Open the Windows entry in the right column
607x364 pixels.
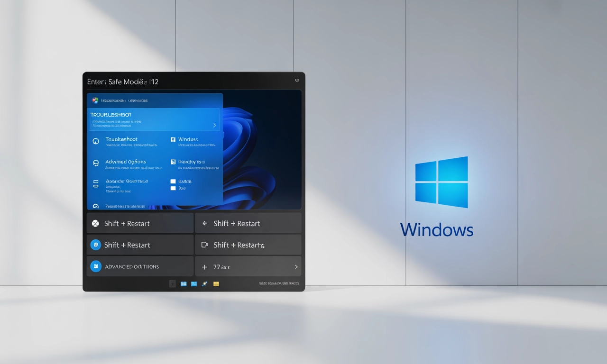pyautogui.click(x=188, y=139)
